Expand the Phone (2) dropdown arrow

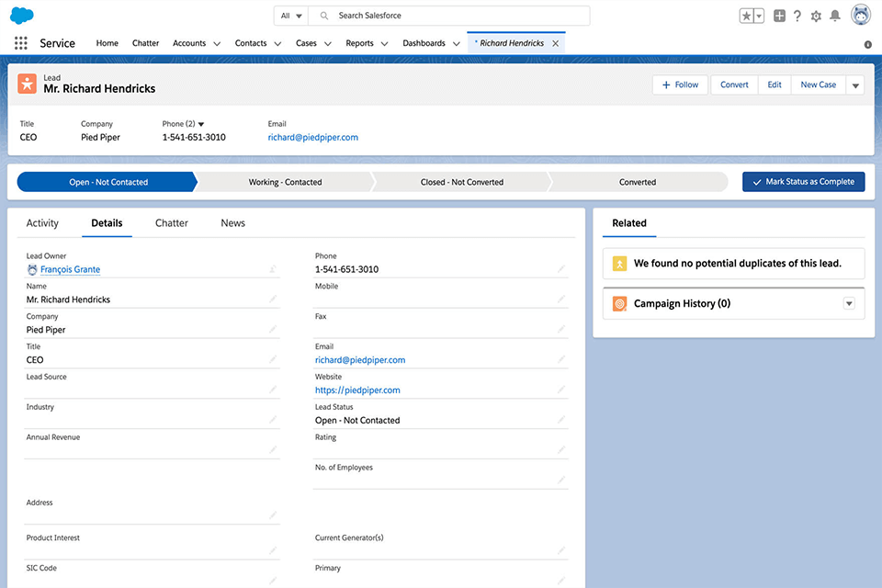pos(201,124)
